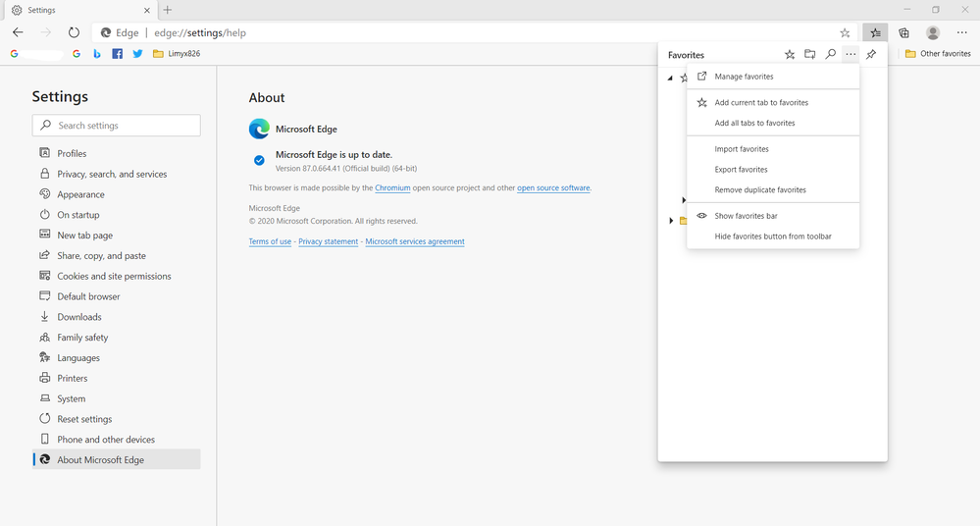Open Privacy, search, and services settings
This screenshot has width=980, height=526.
[x=117, y=174]
